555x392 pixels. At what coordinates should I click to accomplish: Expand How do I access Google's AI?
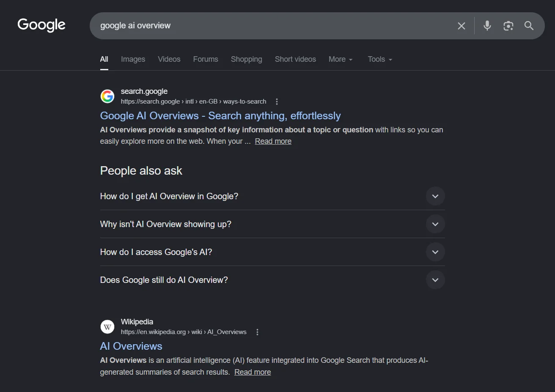(x=272, y=252)
